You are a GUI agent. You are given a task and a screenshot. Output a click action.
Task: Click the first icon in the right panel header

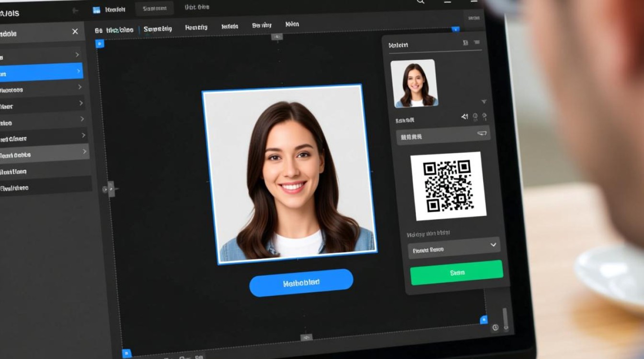(465, 43)
